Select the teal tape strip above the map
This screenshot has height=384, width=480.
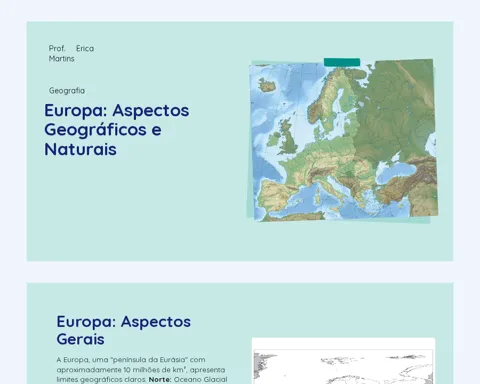pos(342,62)
